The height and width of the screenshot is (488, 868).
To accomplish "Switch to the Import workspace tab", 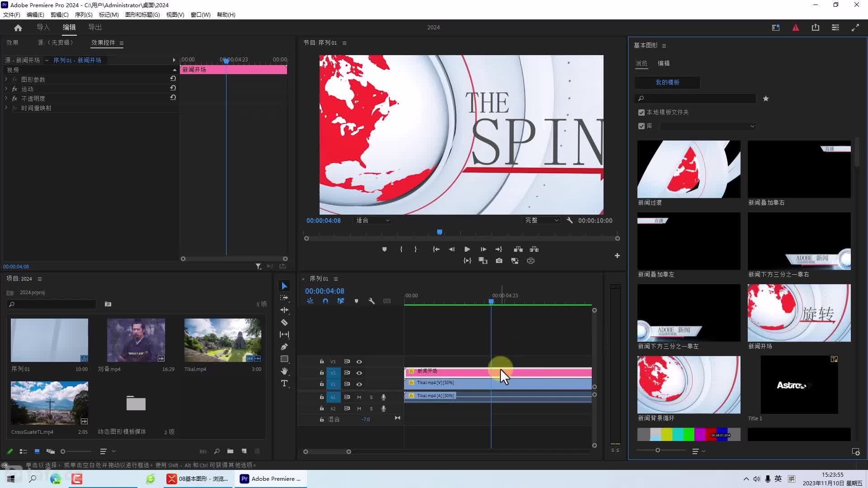I will click(x=43, y=27).
